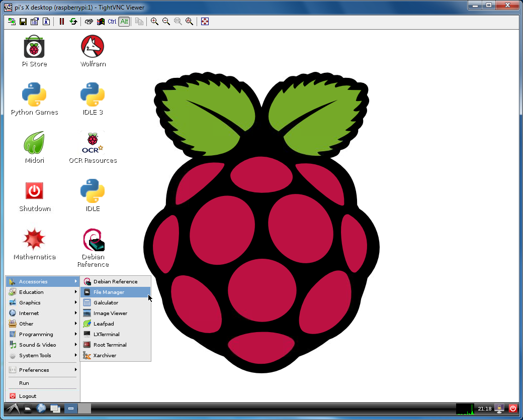This screenshot has width=523, height=420.
Task: Expand the Education submenu
Action: point(43,292)
